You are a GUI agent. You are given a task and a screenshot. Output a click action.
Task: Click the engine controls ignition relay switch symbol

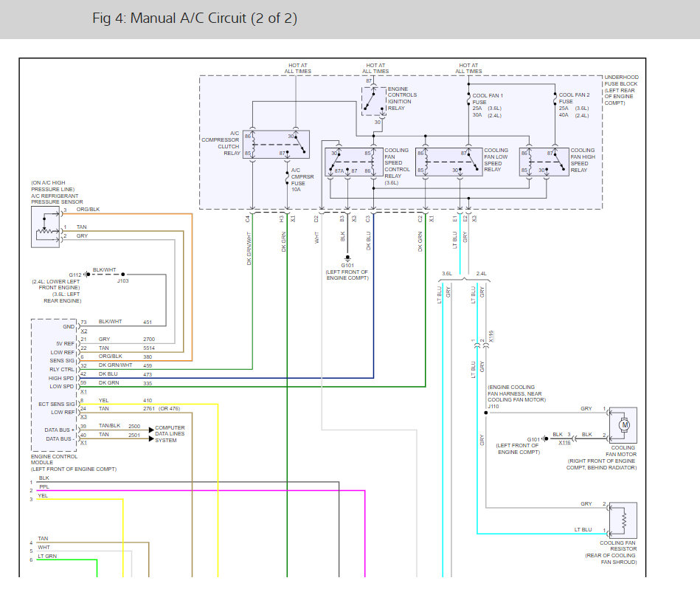tap(374, 102)
